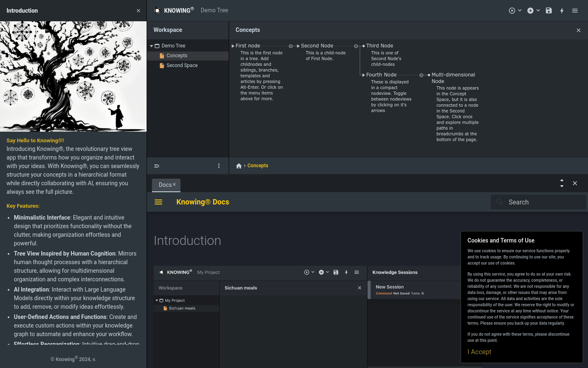Click the lightning bolt action icon
The height and width of the screenshot is (368, 588).
[562, 11]
